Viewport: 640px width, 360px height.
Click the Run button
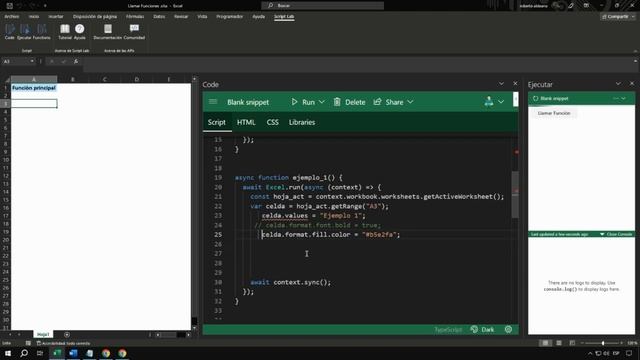[x=303, y=102]
